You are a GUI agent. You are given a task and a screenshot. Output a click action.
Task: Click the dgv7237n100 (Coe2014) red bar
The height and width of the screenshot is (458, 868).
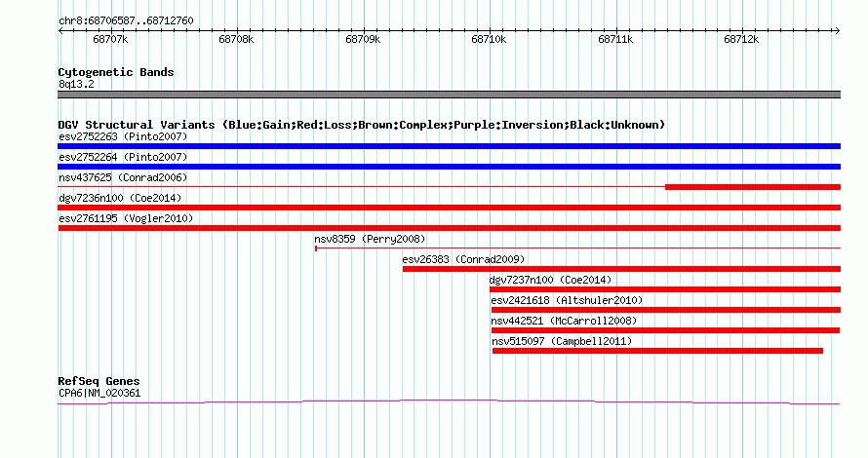665,289
